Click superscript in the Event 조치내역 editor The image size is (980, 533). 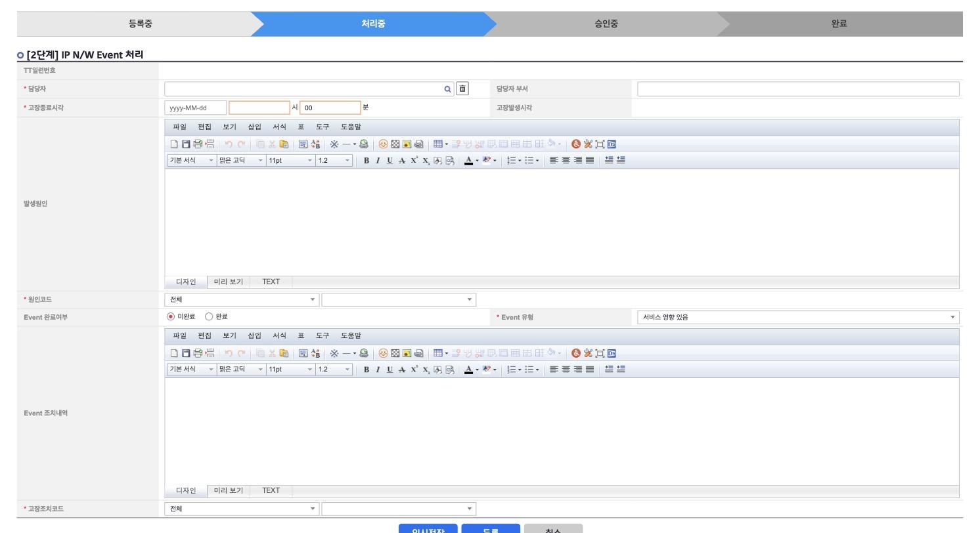pos(414,370)
